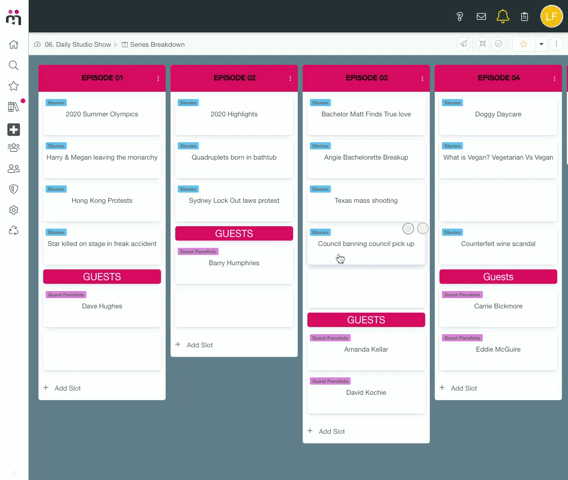Open the mail envelope icon
This screenshot has height=480, width=568.
click(481, 16)
